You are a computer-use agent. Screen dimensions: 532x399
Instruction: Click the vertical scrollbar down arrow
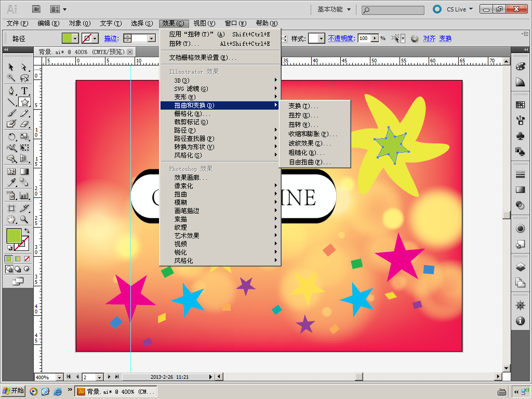[506, 368]
